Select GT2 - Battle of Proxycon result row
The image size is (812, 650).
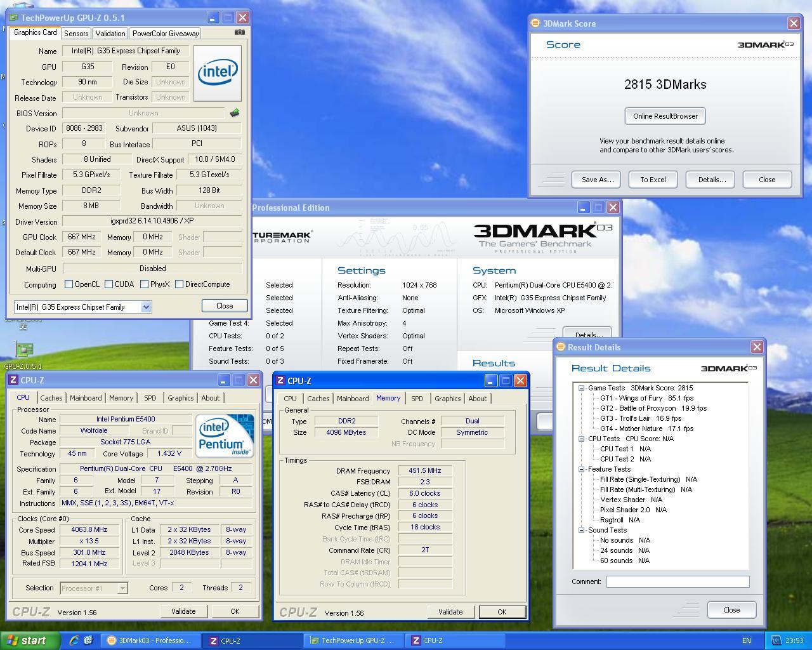(653, 408)
